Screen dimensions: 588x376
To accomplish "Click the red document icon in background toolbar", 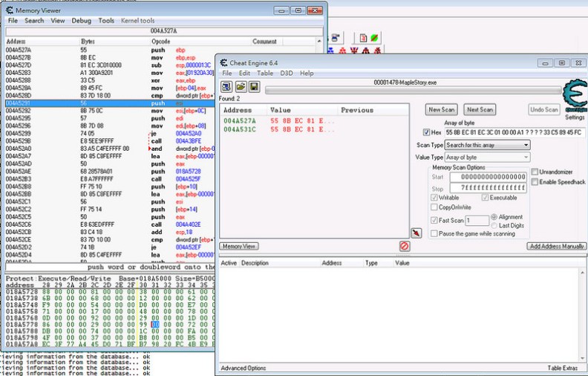I will coord(363,38).
